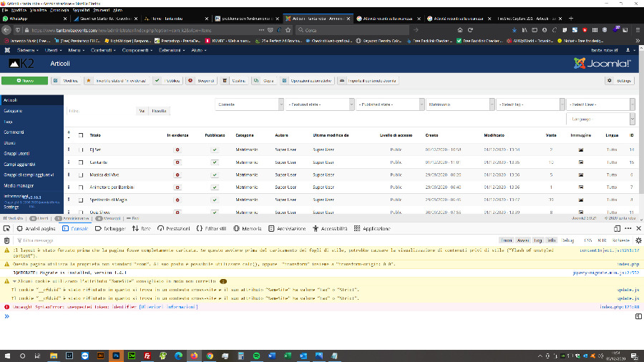Image resolution: width=644 pixels, height=362 pixels.
Task: Click the image icon in the Cantante row
Action: click(581, 162)
